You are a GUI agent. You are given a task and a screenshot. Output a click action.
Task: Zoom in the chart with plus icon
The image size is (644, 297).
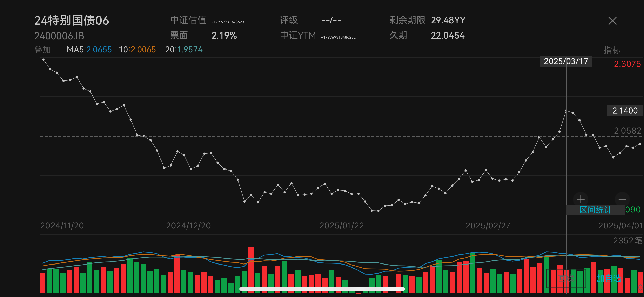[581, 199]
